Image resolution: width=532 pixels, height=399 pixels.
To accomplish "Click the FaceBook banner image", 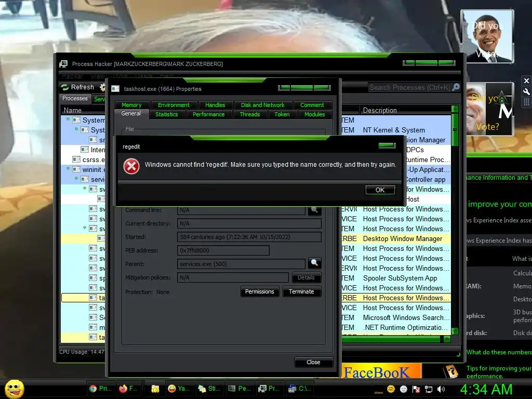I will point(382,372).
